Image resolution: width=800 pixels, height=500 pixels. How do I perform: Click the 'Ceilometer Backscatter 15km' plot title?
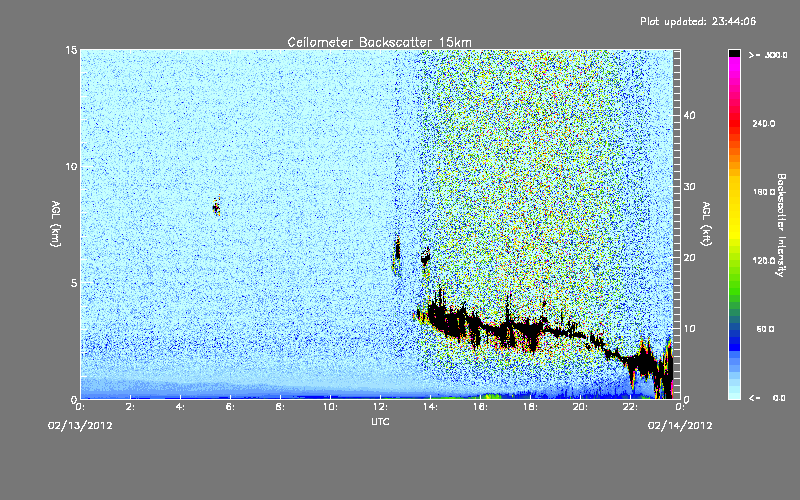pyautogui.click(x=379, y=42)
